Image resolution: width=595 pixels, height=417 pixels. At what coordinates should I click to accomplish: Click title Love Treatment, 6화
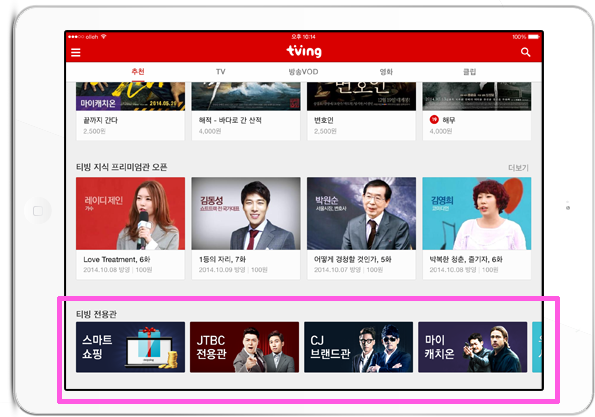tap(116, 260)
